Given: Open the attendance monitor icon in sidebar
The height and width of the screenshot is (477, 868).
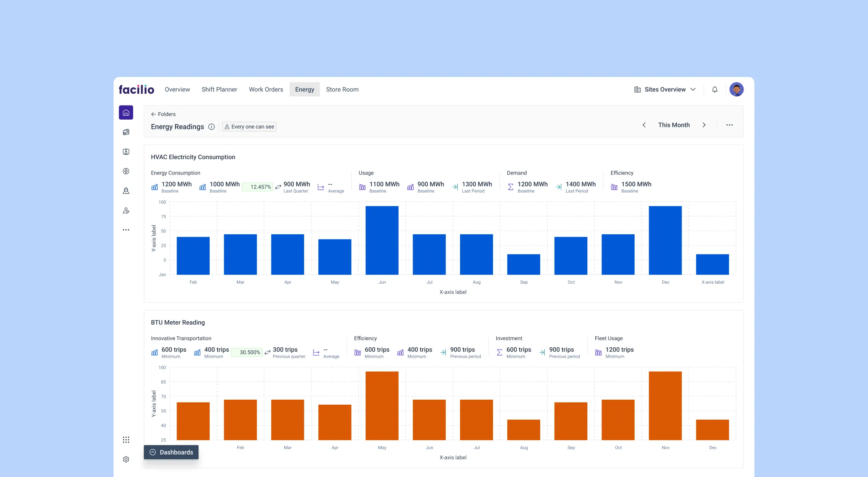Looking at the screenshot, I should pos(126,152).
